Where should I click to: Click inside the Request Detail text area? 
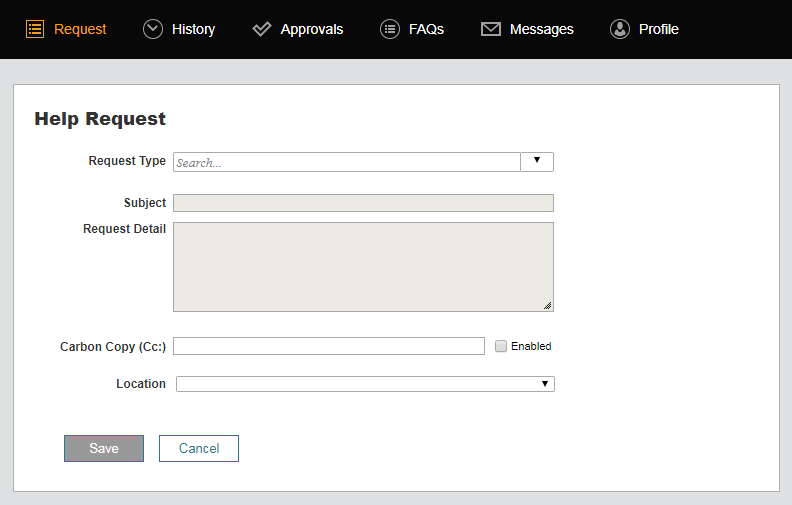tap(363, 266)
